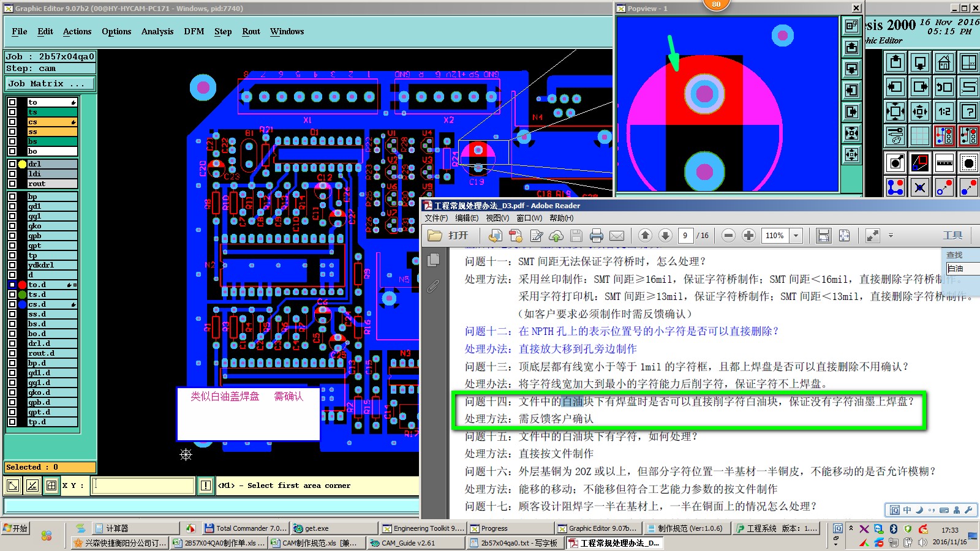The width and height of the screenshot is (980, 551).
Task: Click the 白油 search field in Reader
Action: (x=962, y=268)
